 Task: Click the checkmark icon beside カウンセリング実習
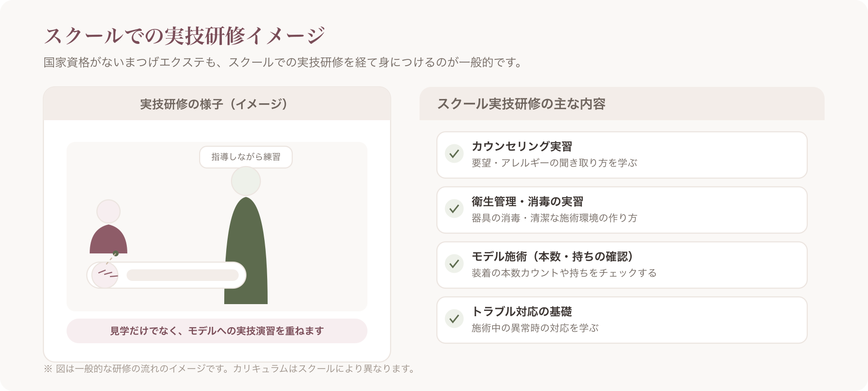[454, 154]
